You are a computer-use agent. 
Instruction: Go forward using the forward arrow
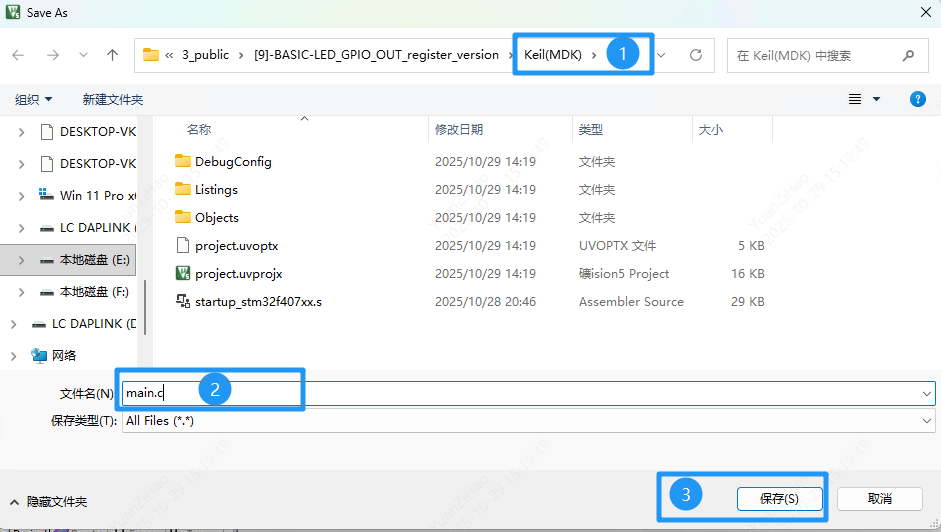point(53,55)
